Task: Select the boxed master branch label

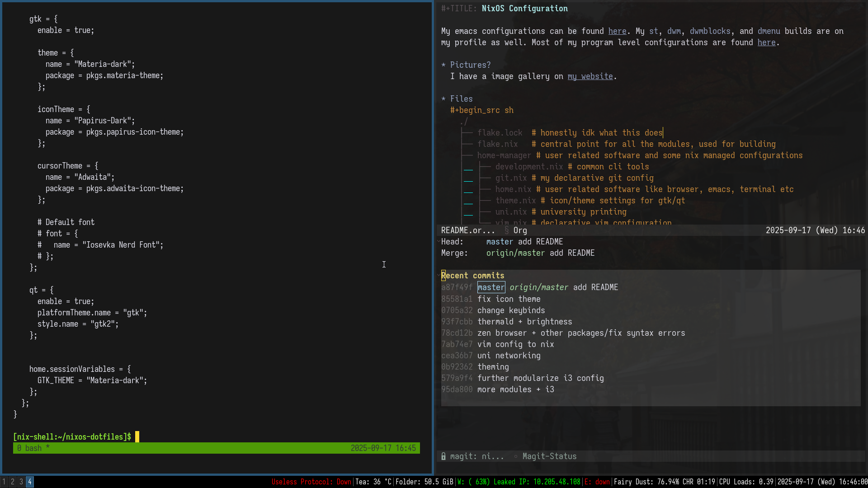Action: pos(491,287)
